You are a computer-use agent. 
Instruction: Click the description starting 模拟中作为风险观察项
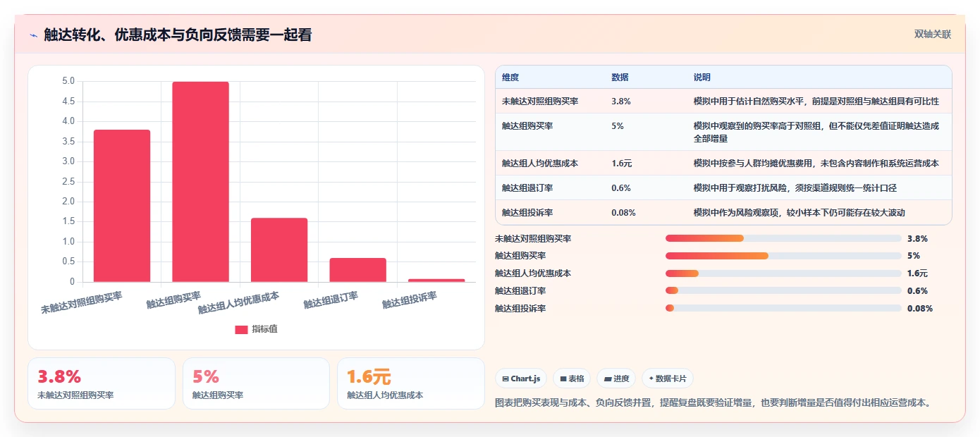(800, 213)
